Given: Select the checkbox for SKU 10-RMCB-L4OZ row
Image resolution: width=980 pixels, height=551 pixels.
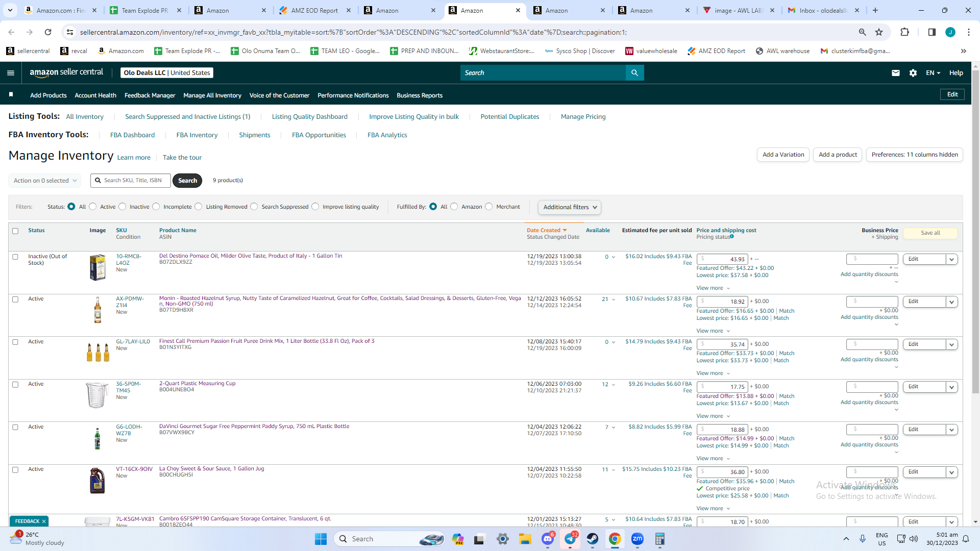Looking at the screenshot, I should tap(15, 257).
